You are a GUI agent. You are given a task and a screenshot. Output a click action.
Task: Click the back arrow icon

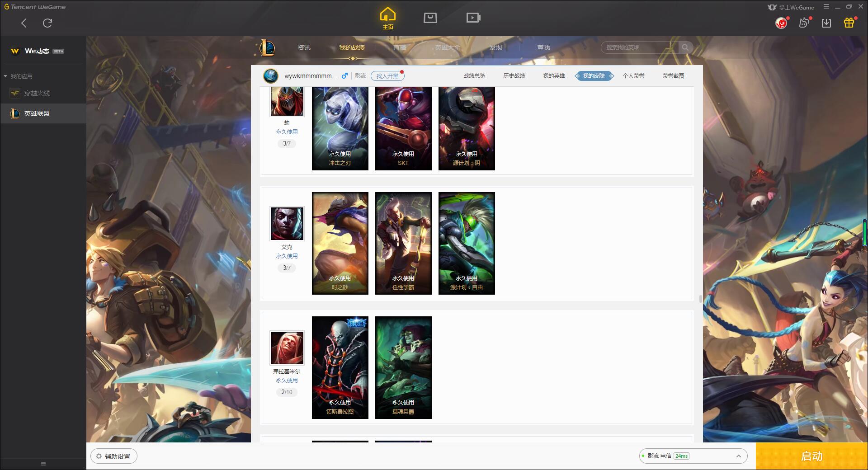24,23
